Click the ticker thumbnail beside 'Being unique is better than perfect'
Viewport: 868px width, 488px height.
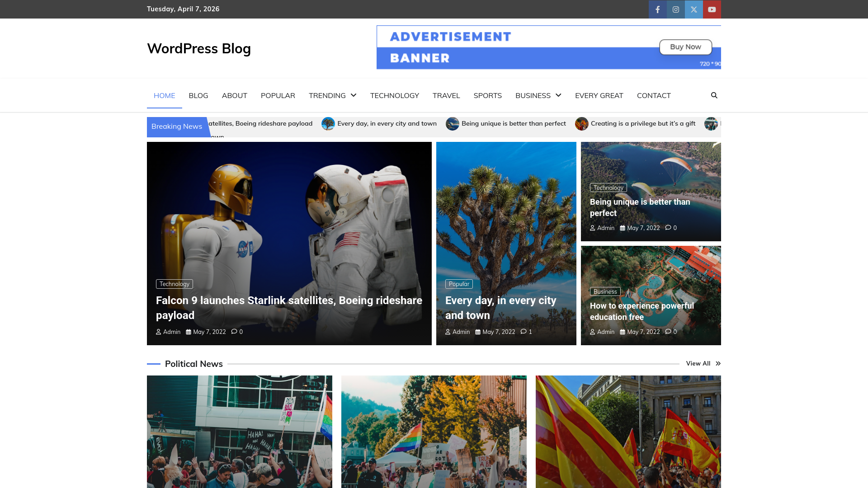point(452,124)
